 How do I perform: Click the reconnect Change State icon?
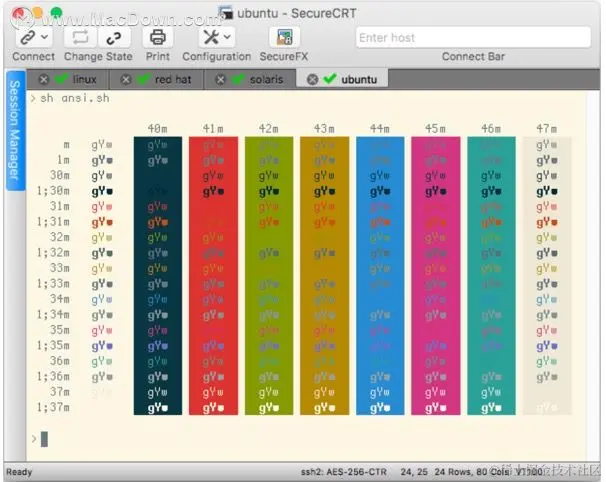pyautogui.click(x=80, y=37)
